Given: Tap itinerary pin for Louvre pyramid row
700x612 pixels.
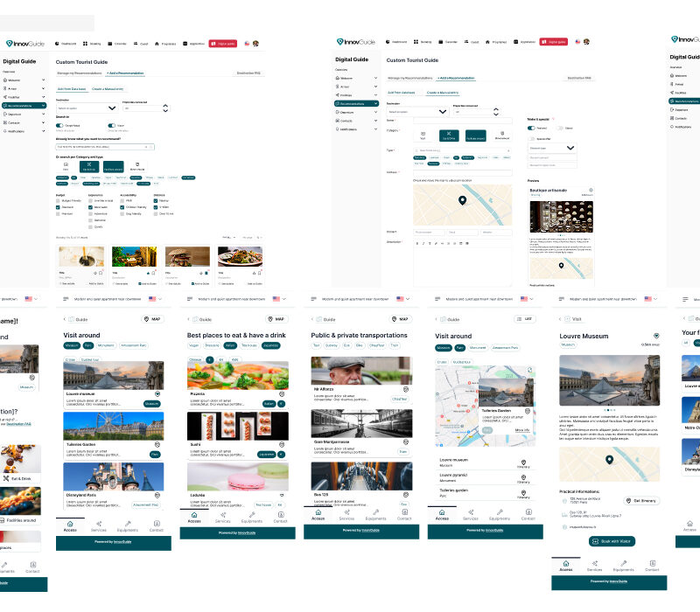Looking at the screenshot, I should click(523, 477).
